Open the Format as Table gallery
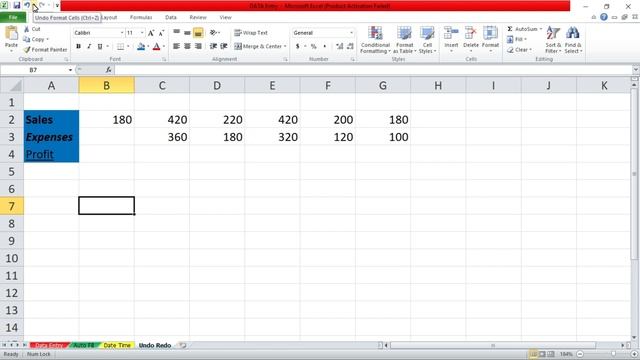This screenshot has width=640, height=360. click(x=404, y=40)
